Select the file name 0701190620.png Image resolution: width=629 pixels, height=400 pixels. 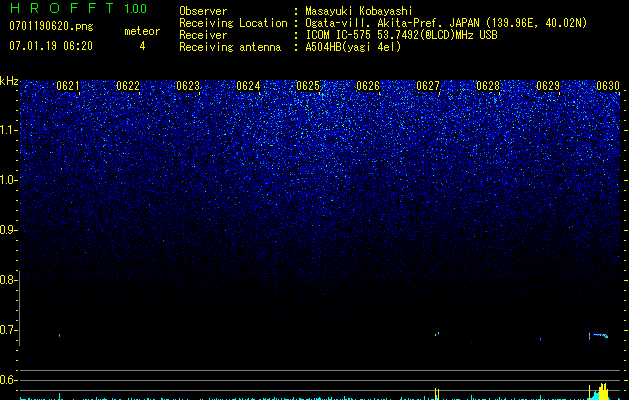[x=51, y=26]
